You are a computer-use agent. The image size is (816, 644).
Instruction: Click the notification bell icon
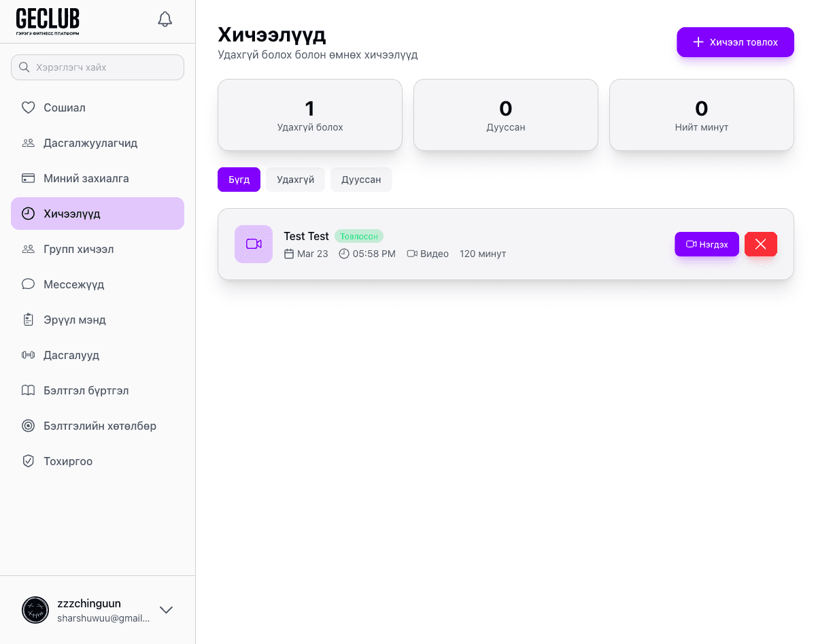[165, 19]
